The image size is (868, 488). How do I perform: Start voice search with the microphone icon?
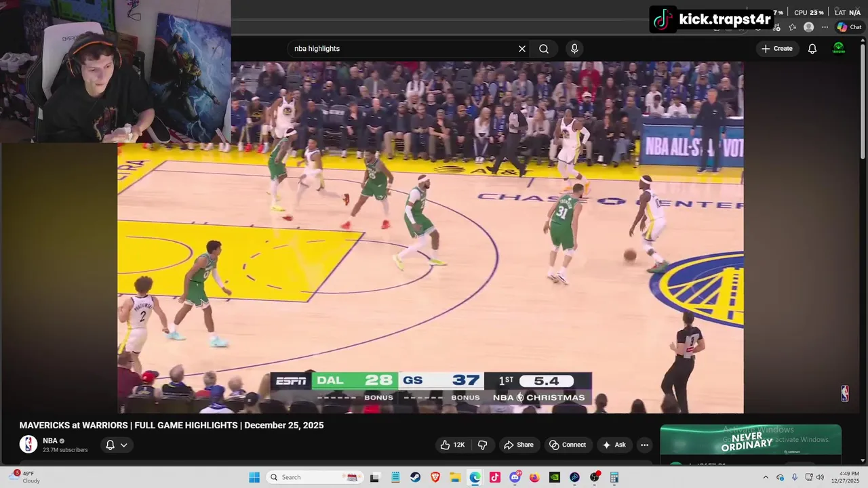pyautogui.click(x=574, y=49)
